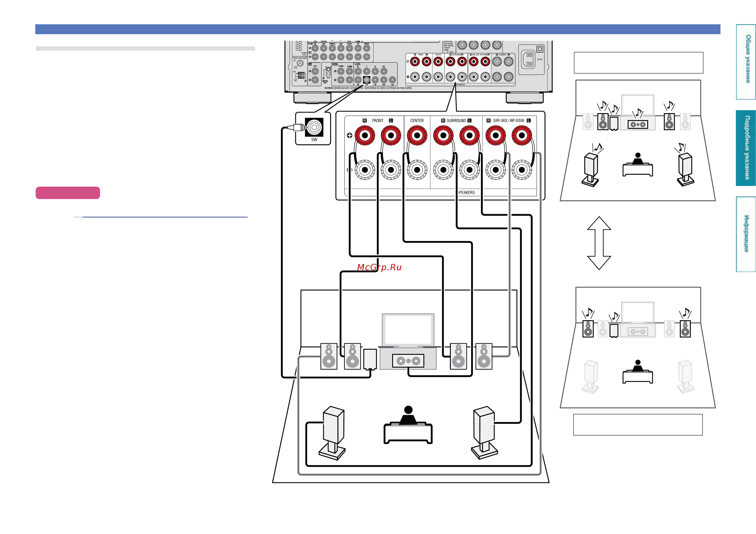
Task: Click the FRONT R red positive terminal
Action: click(x=365, y=135)
